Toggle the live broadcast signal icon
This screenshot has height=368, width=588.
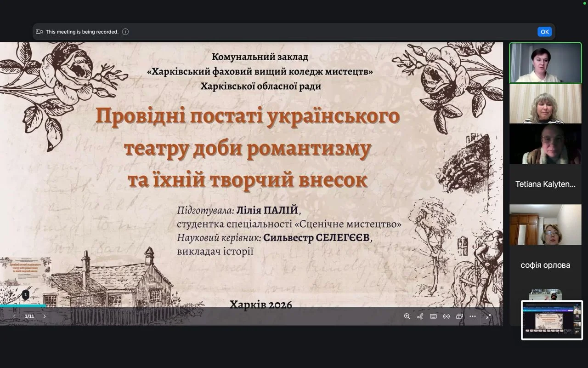(446, 316)
